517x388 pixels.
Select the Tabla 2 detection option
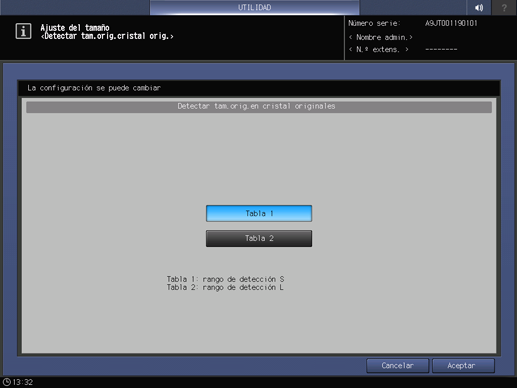point(259,238)
